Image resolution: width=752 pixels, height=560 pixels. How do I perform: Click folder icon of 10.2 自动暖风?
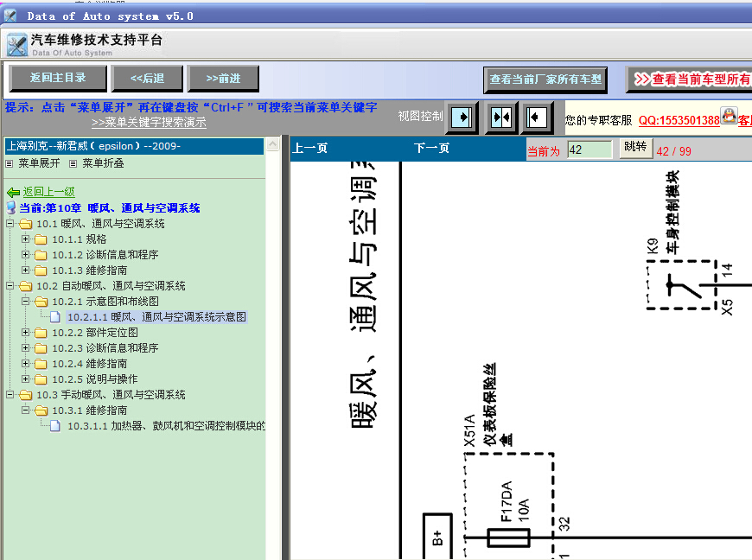coord(26,286)
